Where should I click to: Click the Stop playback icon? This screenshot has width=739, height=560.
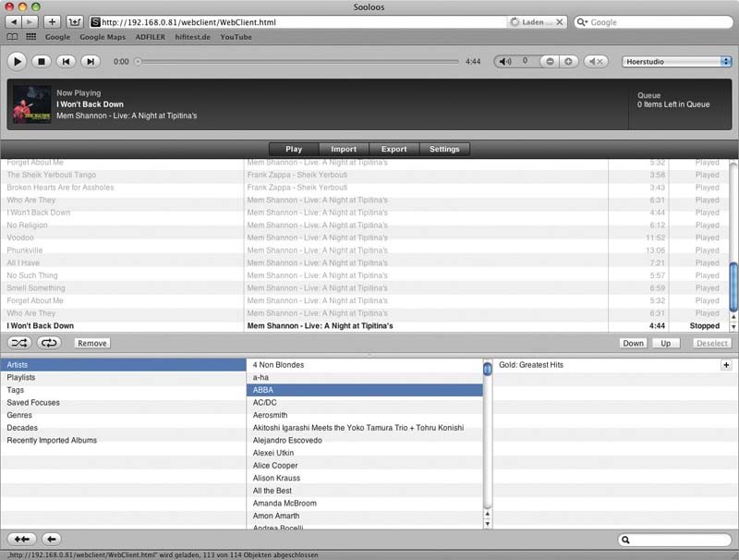[x=42, y=61]
